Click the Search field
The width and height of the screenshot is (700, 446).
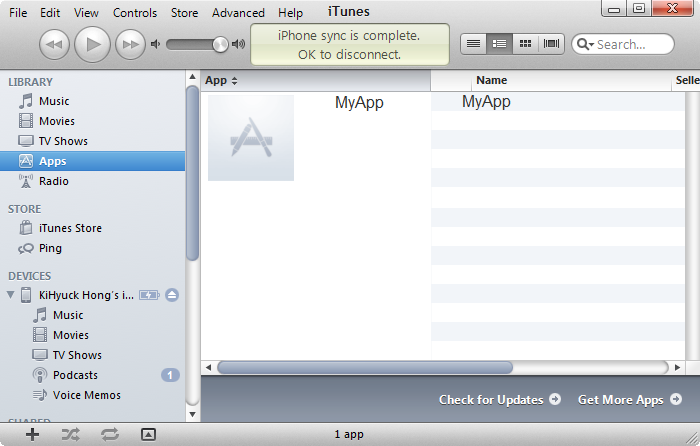tap(623, 44)
